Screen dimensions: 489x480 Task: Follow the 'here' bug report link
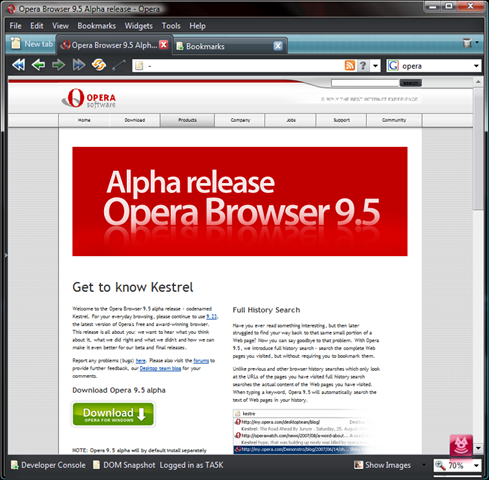coord(141,361)
